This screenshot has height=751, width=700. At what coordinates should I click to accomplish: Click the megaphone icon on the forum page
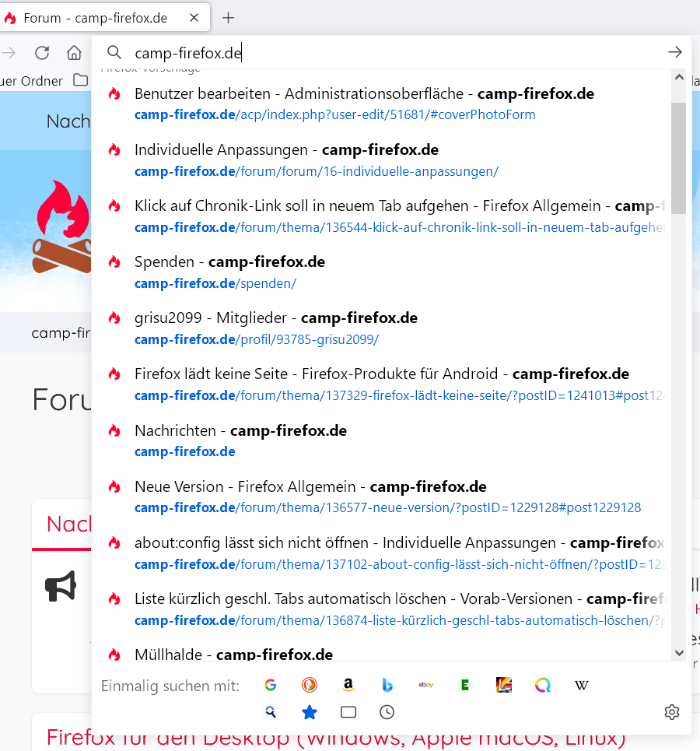pyautogui.click(x=61, y=586)
